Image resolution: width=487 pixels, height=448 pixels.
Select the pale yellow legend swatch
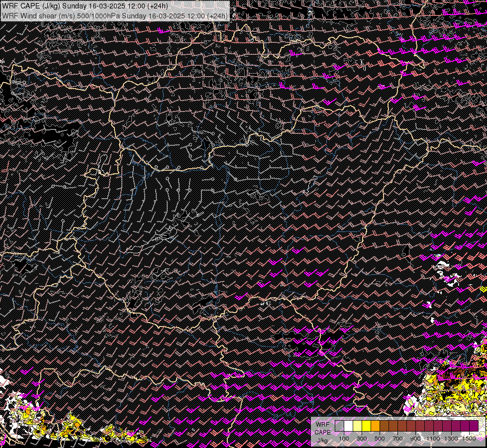[x=358, y=426]
